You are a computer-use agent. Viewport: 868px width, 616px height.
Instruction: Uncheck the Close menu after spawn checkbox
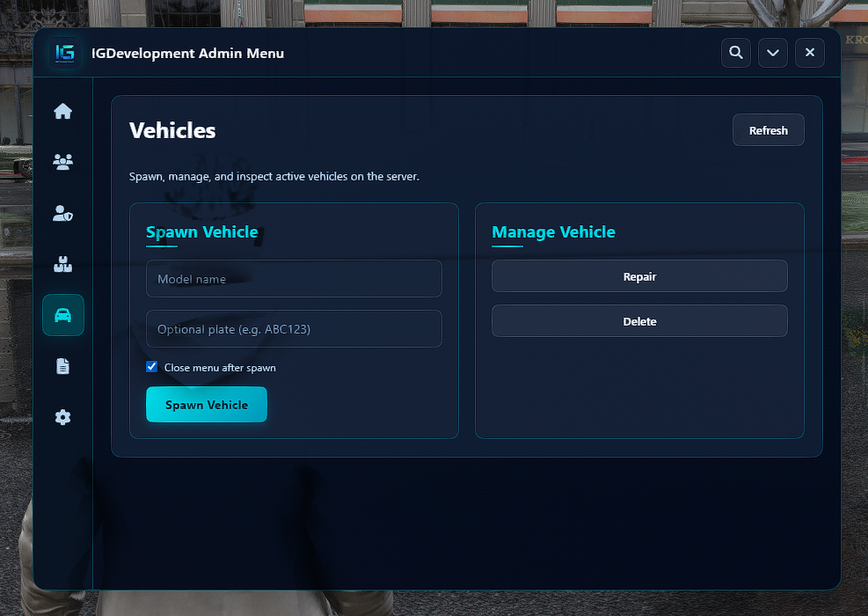[x=151, y=367]
